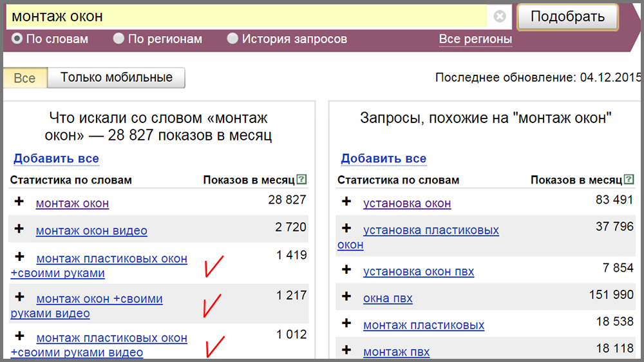Screen dimensions: 644x362
Task: Click the plus icon next to 'окна пвх'
Action: point(346,297)
